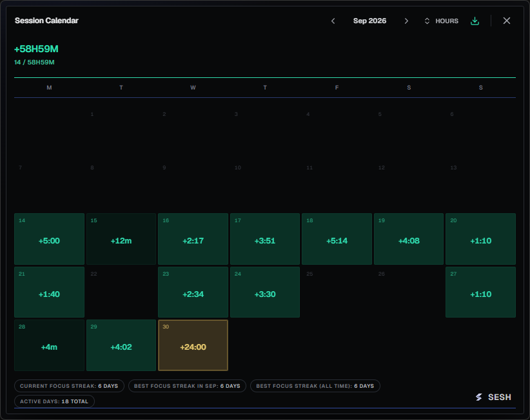Click empty day 25 cell
This screenshot has width=530, height=420.
point(337,292)
